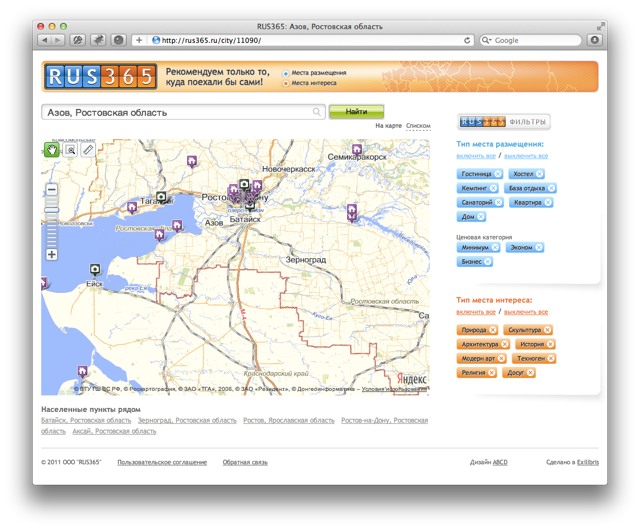Remove the 'Гостиница' accommodation filter
The image size is (640, 530).
click(x=498, y=174)
